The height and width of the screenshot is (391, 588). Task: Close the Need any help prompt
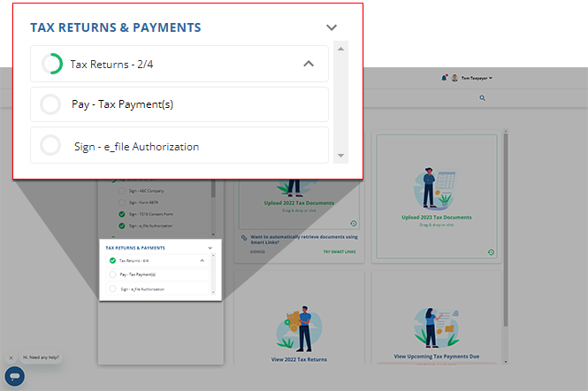(11, 357)
